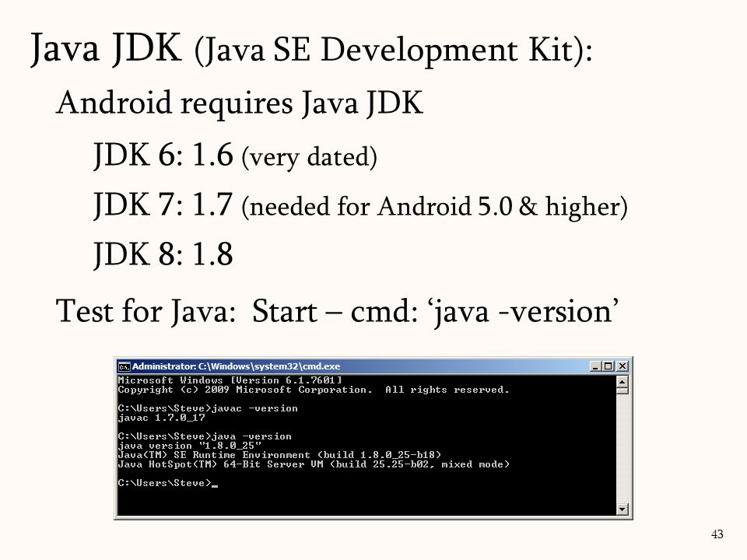The width and height of the screenshot is (747, 560).
Task: Click 'C:\Users\Steve>java -version' command line
Action: click(205, 436)
